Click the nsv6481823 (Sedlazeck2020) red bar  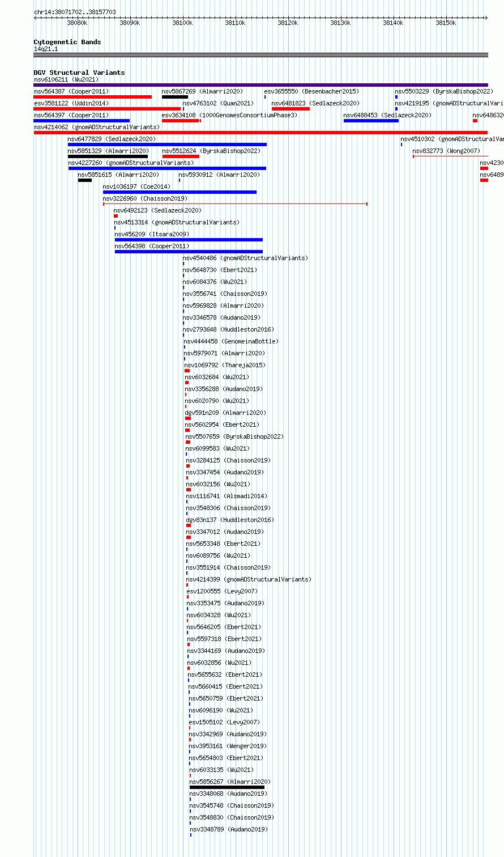pyautogui.click(x=291, y=109)
